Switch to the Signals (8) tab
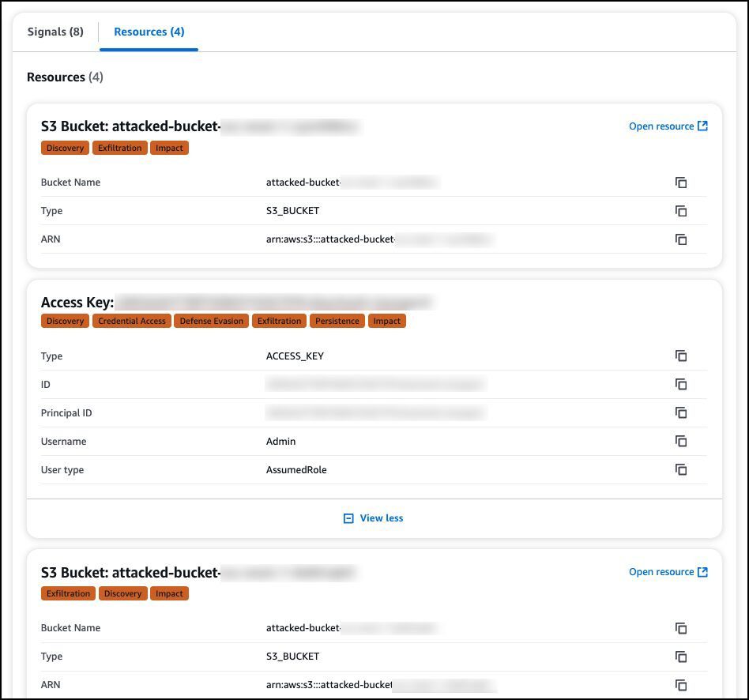 pos(55,32)
